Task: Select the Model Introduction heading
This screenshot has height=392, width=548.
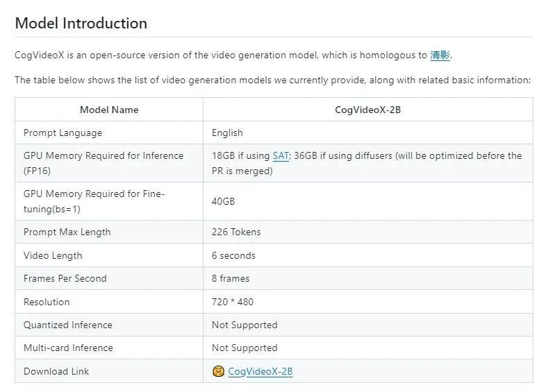Action: [x=81, y=24]
